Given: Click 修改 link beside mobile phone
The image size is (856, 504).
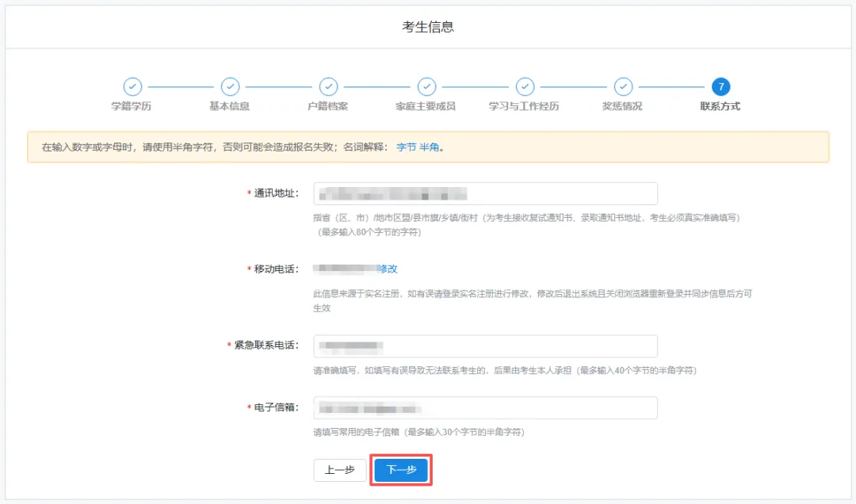Looking at the screenshot, I should [388, 269].
